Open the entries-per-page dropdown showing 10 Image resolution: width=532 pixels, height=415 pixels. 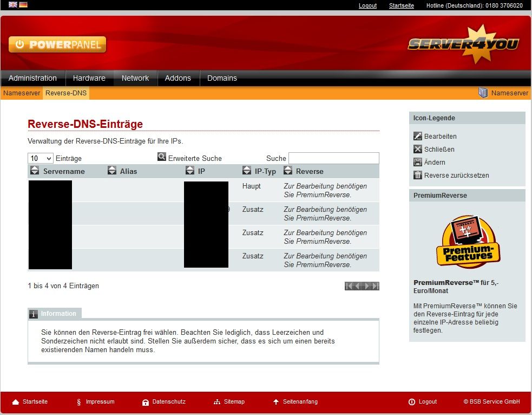41,158
